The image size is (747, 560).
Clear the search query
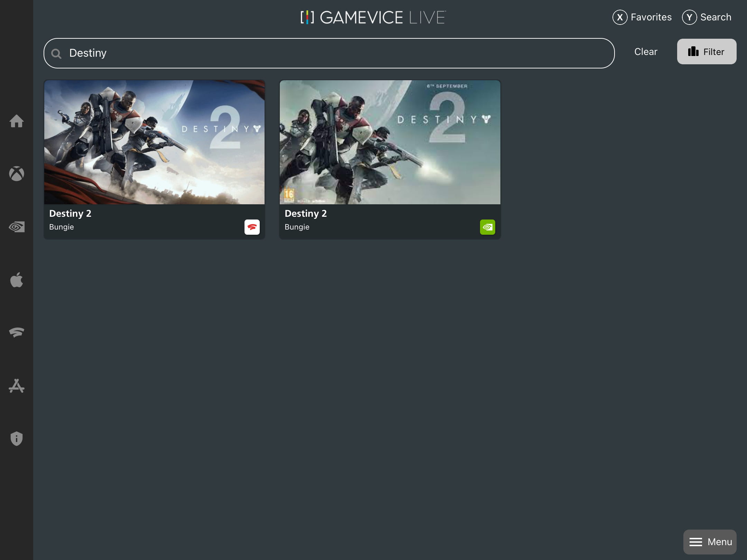point(645,52)
